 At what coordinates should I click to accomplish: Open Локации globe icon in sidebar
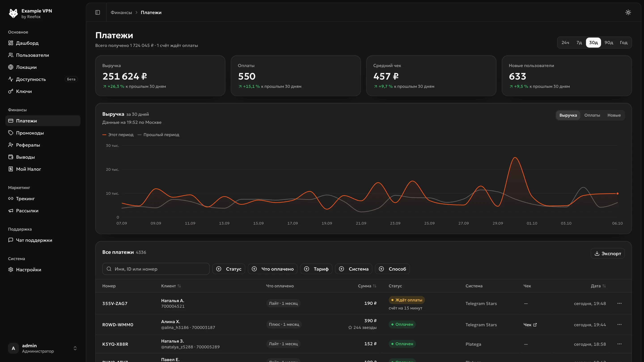[11, 67]
